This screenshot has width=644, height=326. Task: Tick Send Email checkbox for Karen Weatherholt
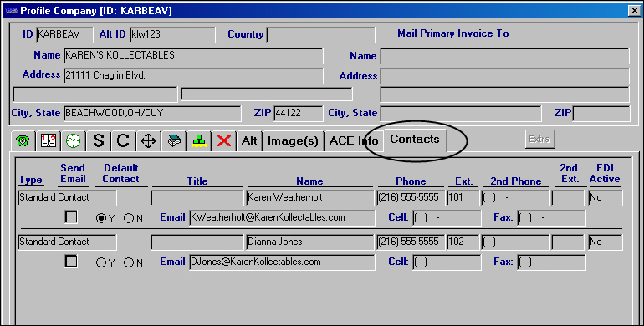point(71,216)
